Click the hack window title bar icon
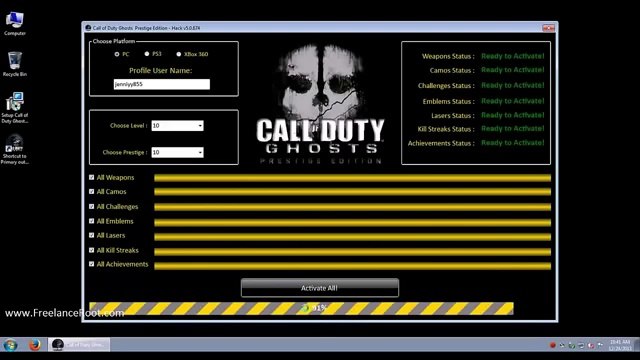 (x=88, y=28)
